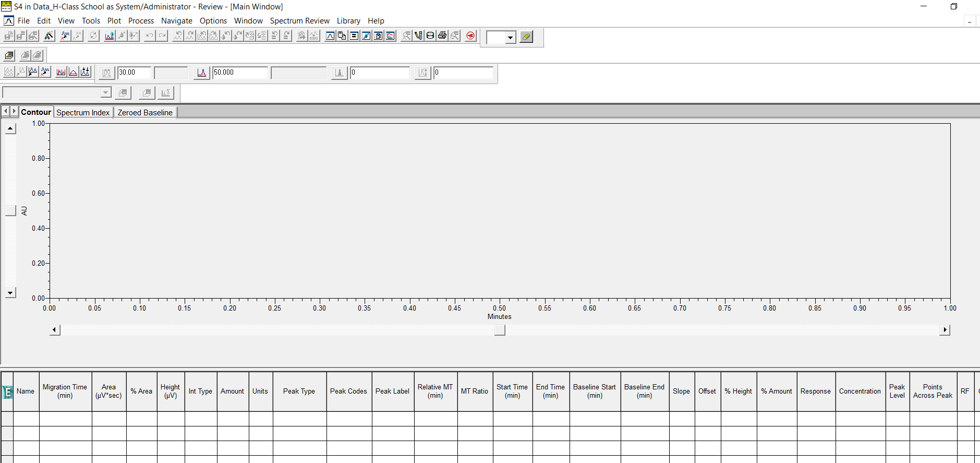The height and width of the screenshot is (463, 980).
Task: Click the printer icon in toolbar
Action: [442, 35]
